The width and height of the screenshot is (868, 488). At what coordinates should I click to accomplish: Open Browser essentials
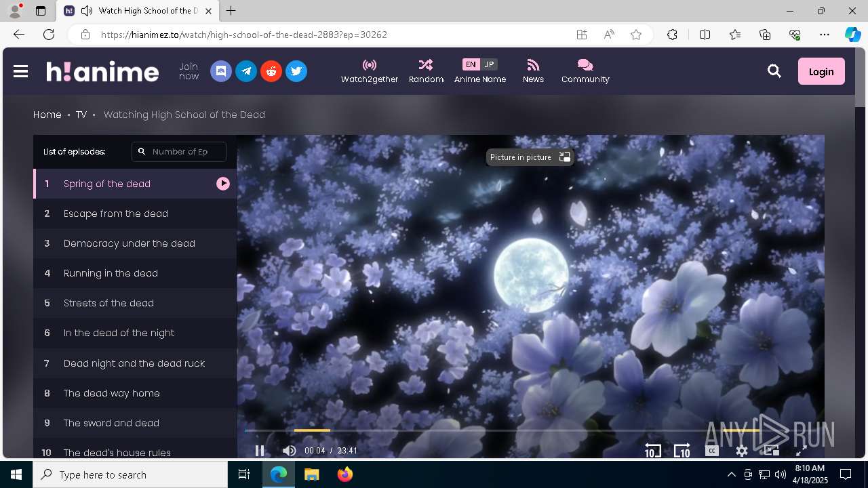pos(795,35)
